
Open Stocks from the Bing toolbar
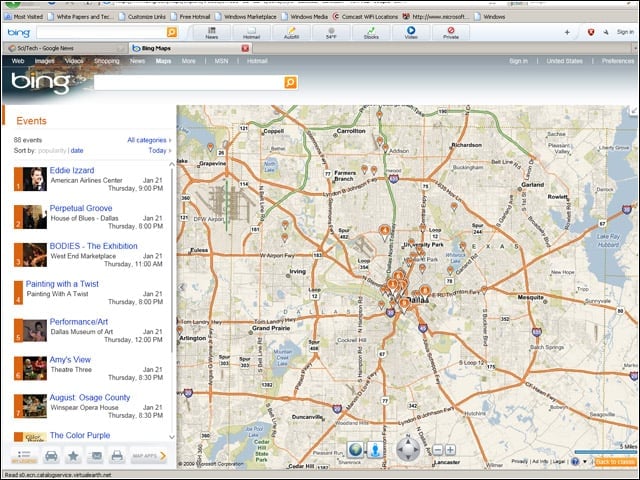[371, 33]
